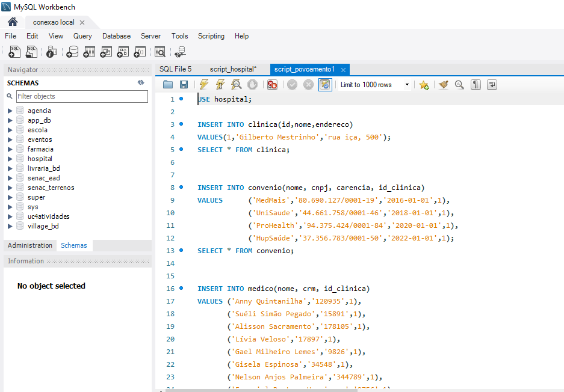
Task: Click in the Filter objects search field
Action: 82,96
